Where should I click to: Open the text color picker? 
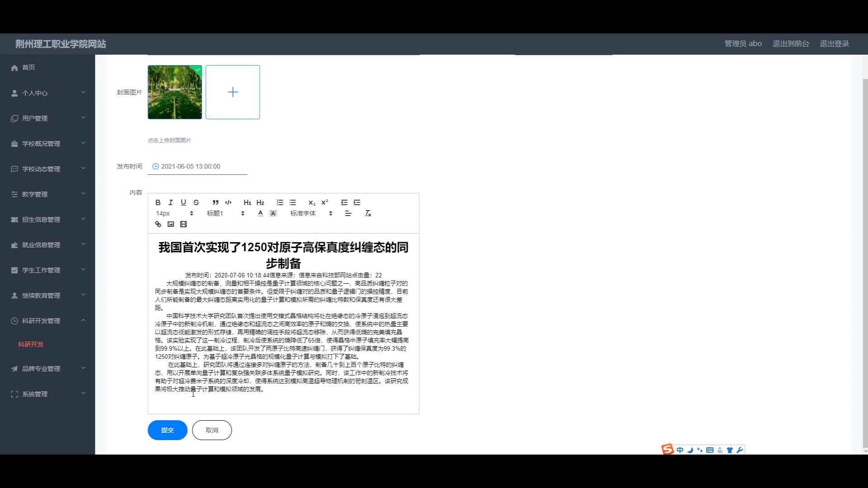260,213
